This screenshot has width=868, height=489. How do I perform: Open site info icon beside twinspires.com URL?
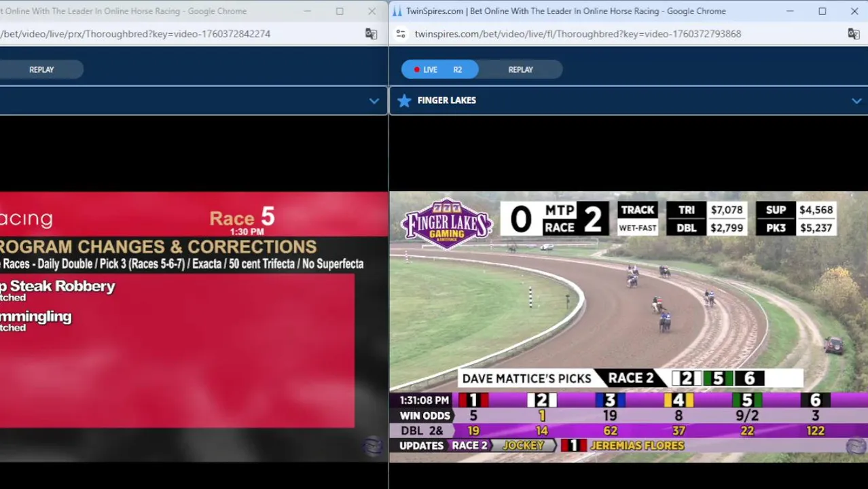[401, 34]
